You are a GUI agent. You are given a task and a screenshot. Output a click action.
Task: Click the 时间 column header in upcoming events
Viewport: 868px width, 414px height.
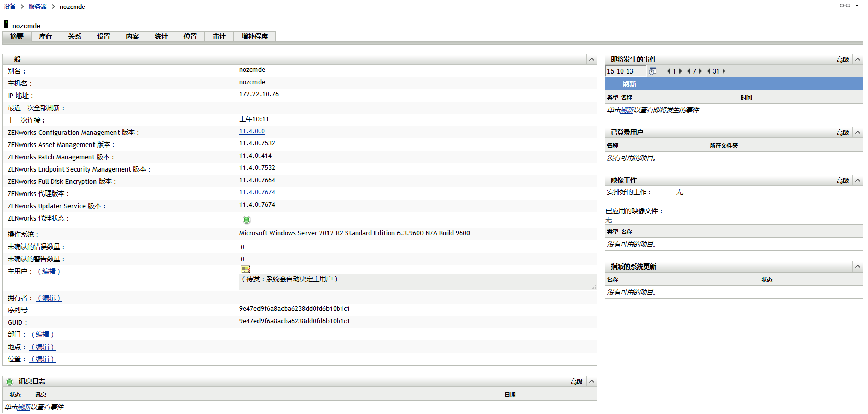(746, 98)
